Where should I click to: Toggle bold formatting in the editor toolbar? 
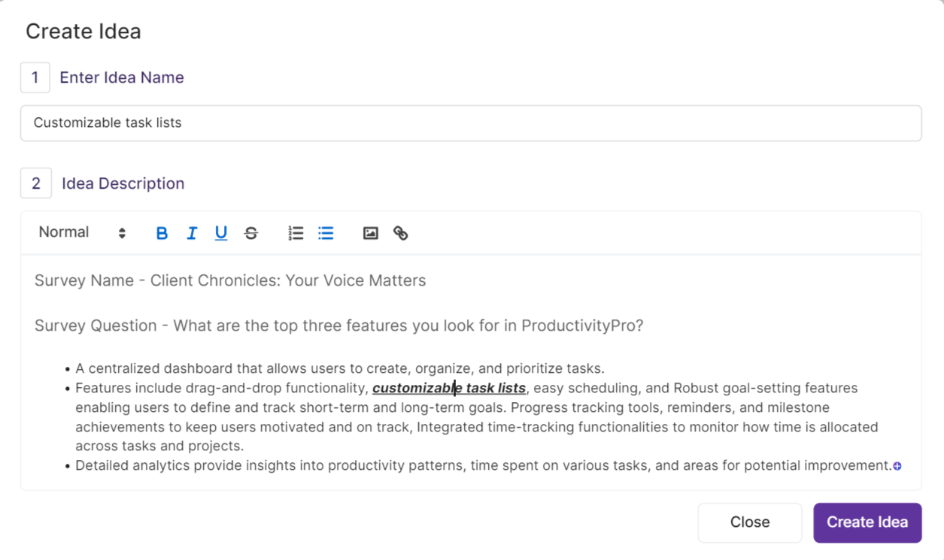(162, 233)
